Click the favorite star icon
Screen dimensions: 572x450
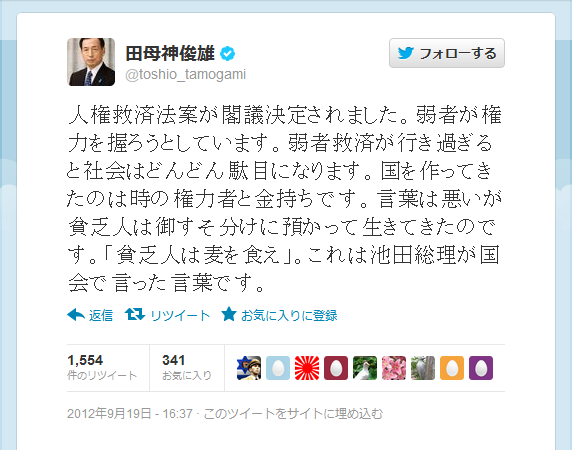(x=229, y=314)
